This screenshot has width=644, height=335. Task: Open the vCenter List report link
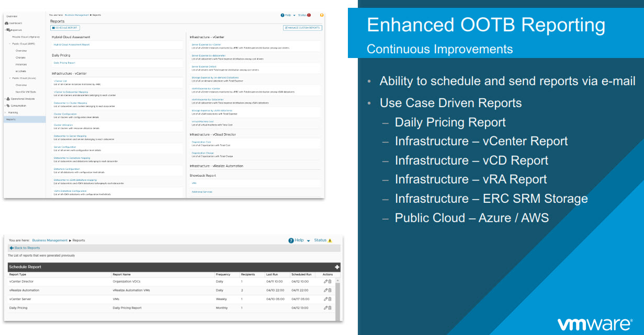(x=60, y=81)
